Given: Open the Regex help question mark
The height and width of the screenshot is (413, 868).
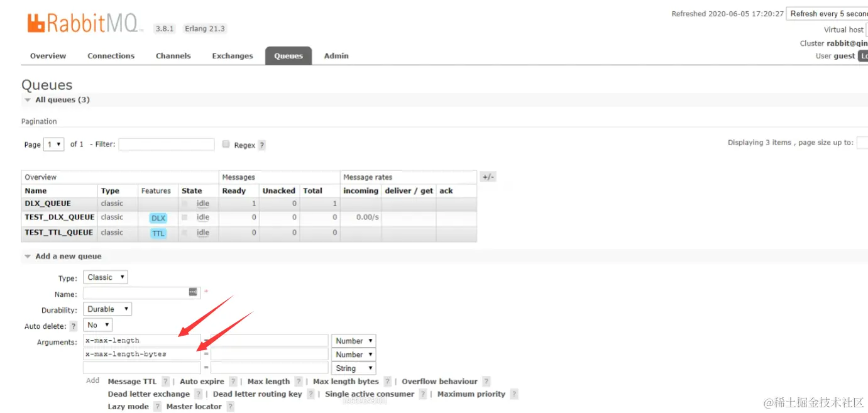Looking at the screenshot, I should point(262,145).
